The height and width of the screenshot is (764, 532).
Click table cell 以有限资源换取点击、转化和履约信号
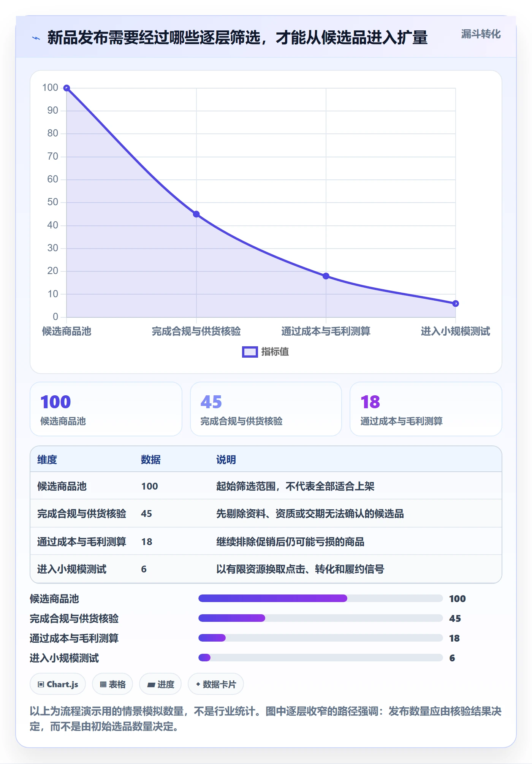point(300,569)
